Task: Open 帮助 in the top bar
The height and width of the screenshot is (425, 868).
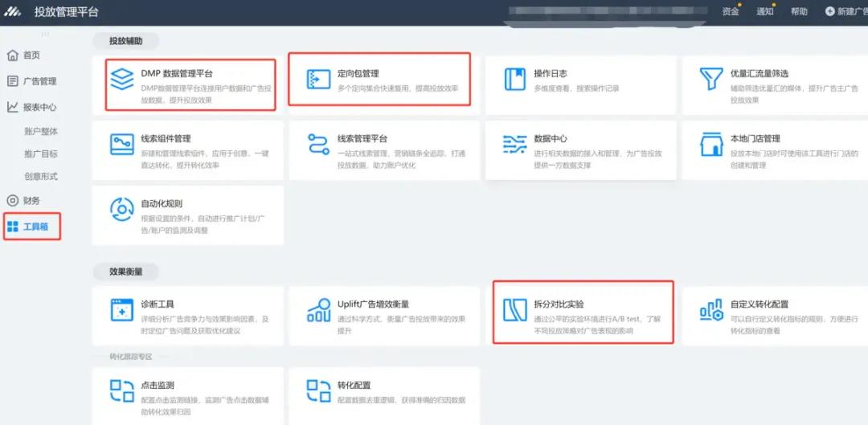Action: 799,11
